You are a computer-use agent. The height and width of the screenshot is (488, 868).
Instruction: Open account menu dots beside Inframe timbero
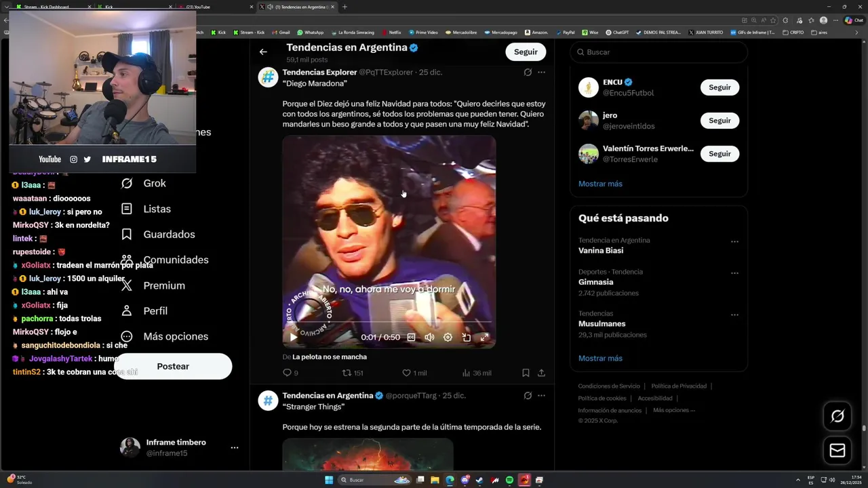pyautogui.click(x=235, y=448)
